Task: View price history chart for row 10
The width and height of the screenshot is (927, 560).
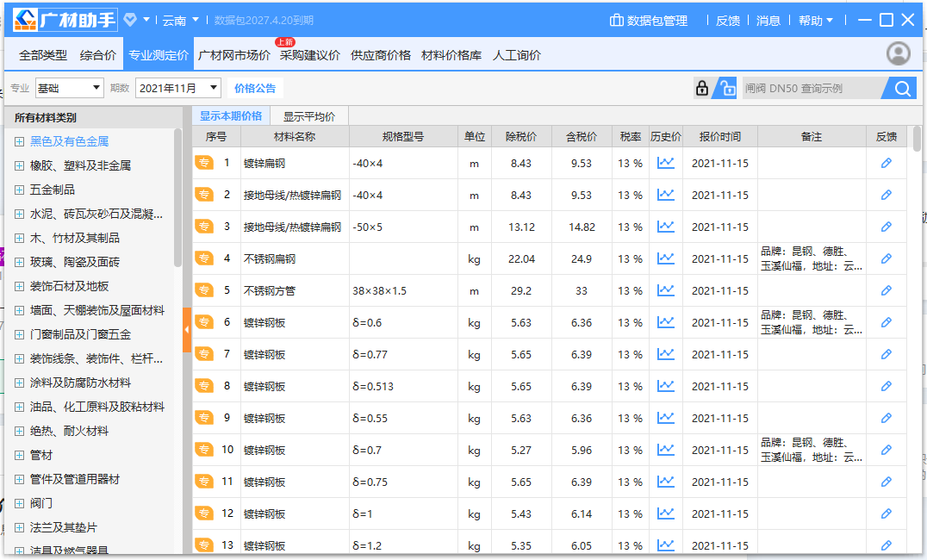Action: [x=666, y=450]
